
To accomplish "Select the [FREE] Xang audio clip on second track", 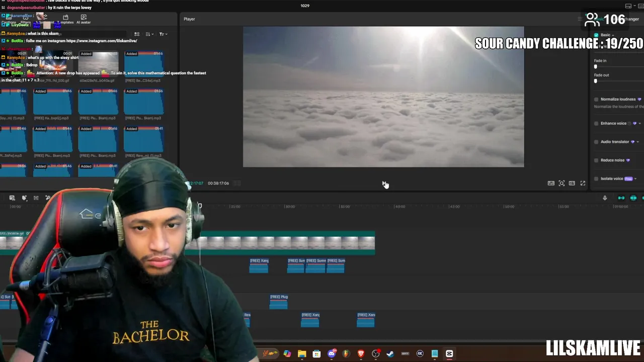I will pos(259,265).
